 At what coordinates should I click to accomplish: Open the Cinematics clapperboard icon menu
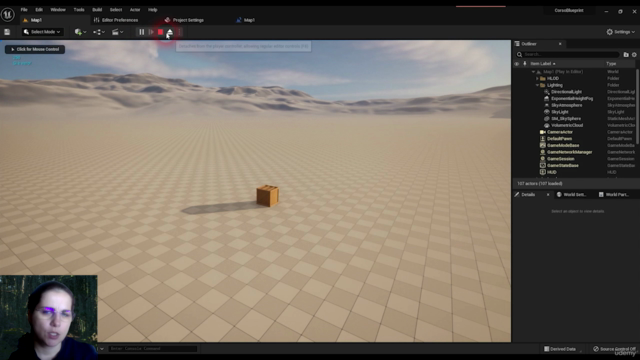pos(117,32)
